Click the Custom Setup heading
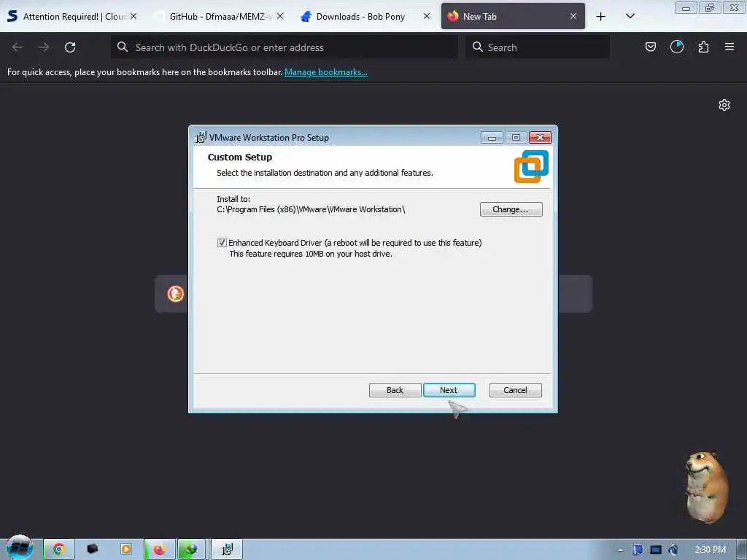 tap(239, 157)
